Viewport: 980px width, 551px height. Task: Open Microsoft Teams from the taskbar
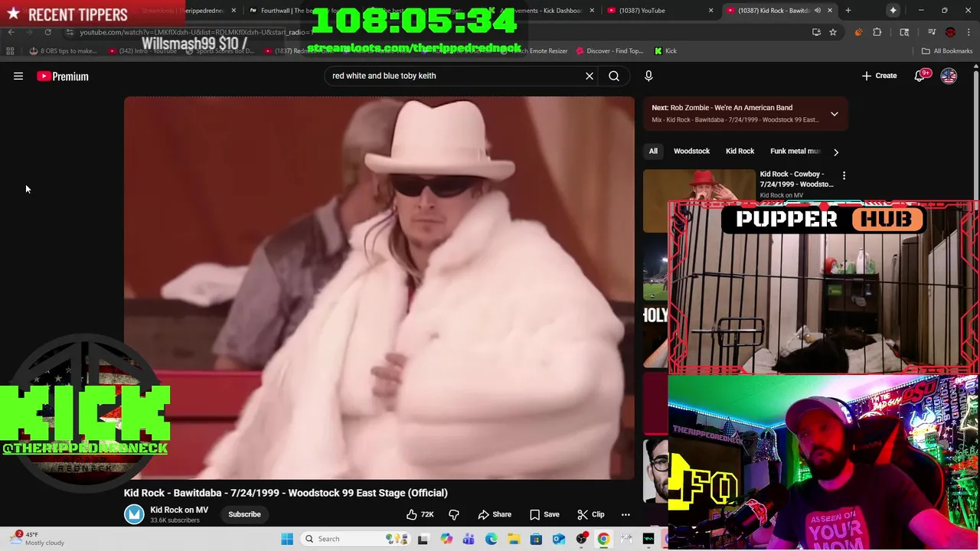469,539
